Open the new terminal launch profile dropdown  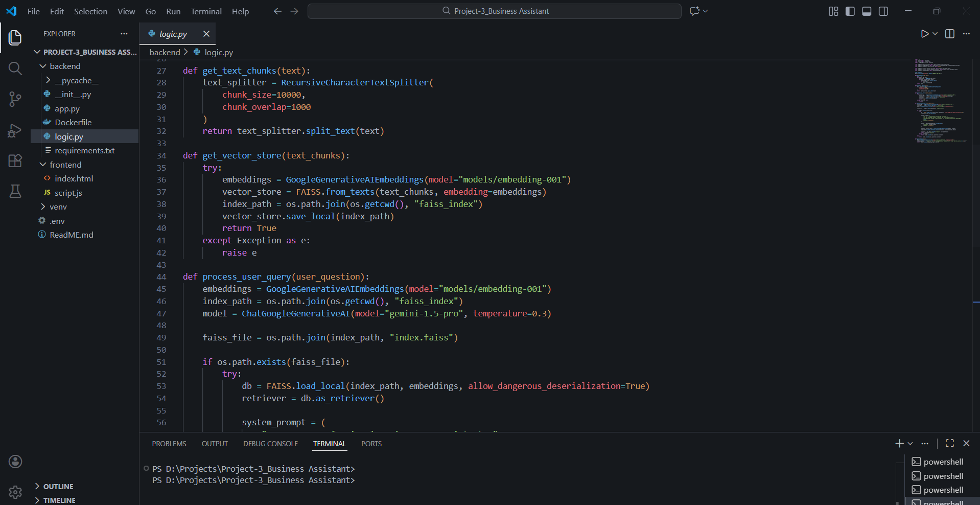pyautogui.click(x=911, y=444)
